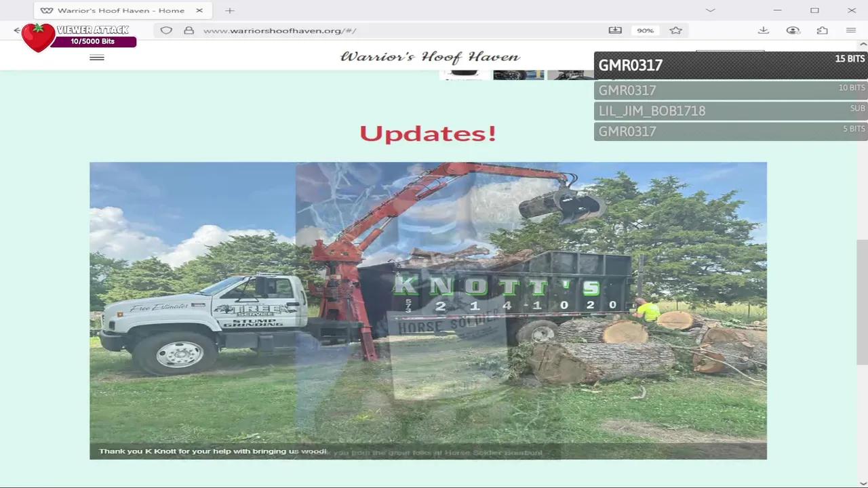Open the extensions puzzle icon
This screenshot has width=868, height=488.
click(x=822, y=30)
